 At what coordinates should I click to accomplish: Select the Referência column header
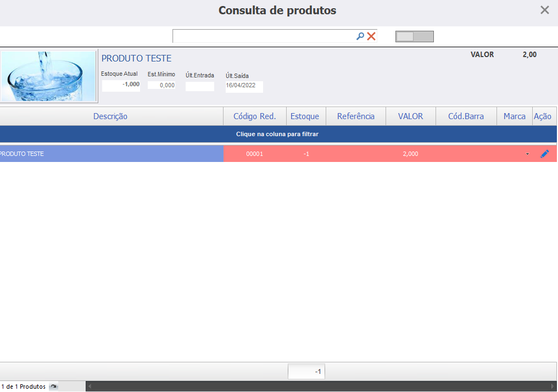pos(356,116)
